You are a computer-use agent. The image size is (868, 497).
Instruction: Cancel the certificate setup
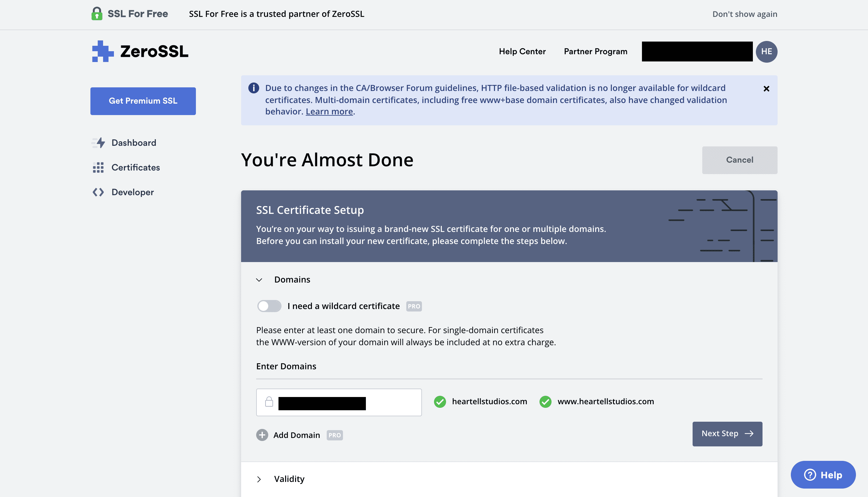(739, 160)
